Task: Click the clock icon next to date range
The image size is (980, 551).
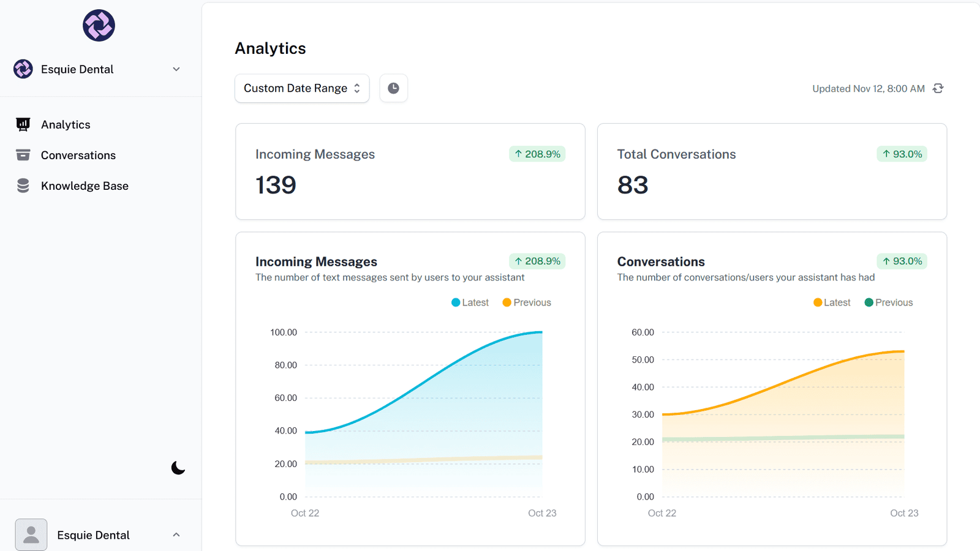Action: tap(393, 88)
